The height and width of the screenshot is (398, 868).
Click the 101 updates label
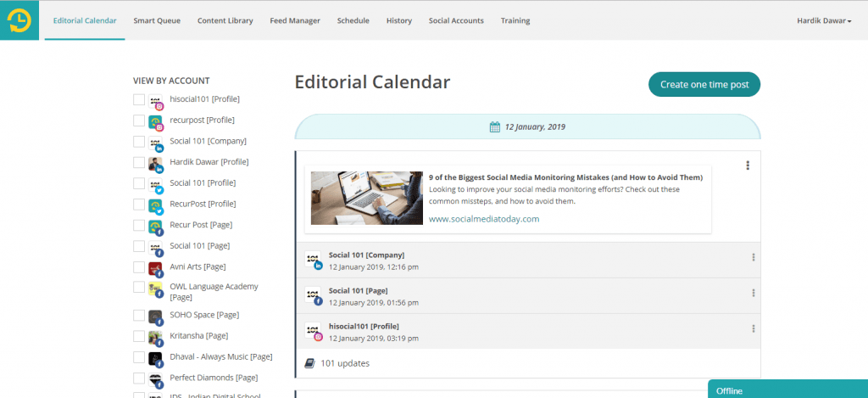(345, 364)
